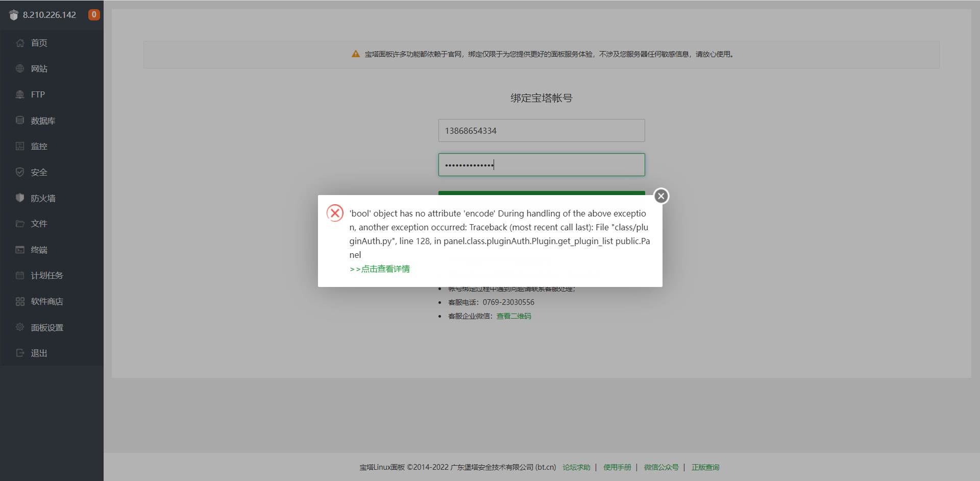Open the 论坛求助 forum help link
The height and width of the screenshot is (481, 980).
(576, 467)
